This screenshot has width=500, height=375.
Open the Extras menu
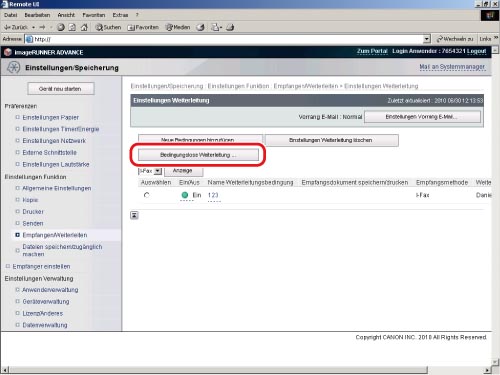point(120,15)
